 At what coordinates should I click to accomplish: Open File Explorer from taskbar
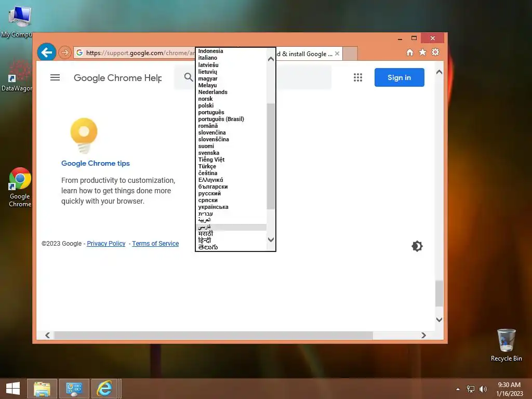click(42, 389)
